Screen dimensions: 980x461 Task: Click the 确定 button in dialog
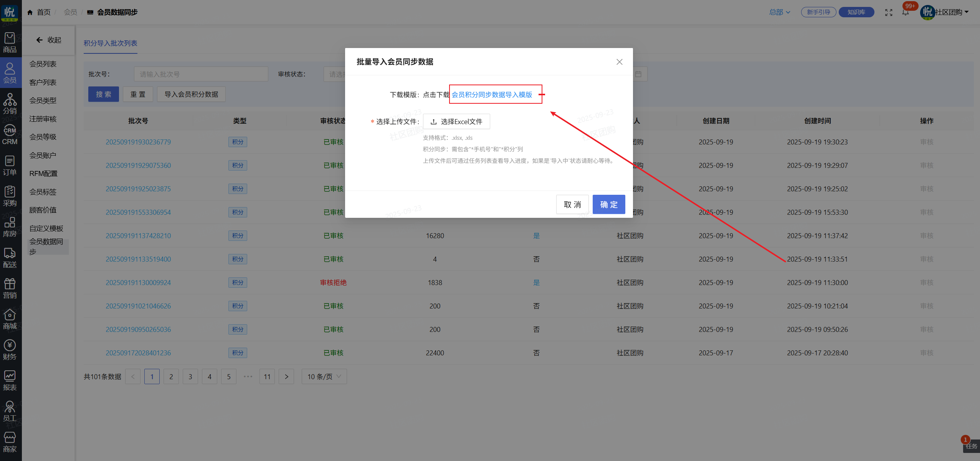[x=608, y=204]
